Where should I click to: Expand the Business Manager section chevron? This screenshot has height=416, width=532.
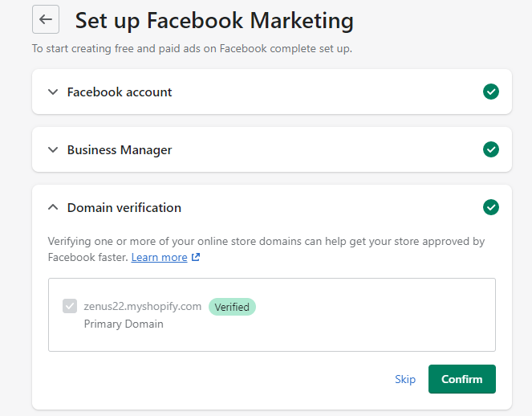click(x=53, y=149)
